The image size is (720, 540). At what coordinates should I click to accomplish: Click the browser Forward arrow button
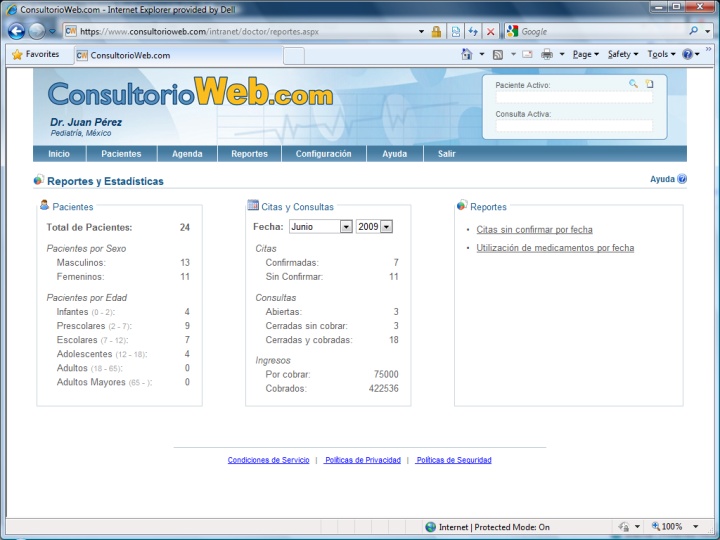pyautogui.click(x=37, y=31)
